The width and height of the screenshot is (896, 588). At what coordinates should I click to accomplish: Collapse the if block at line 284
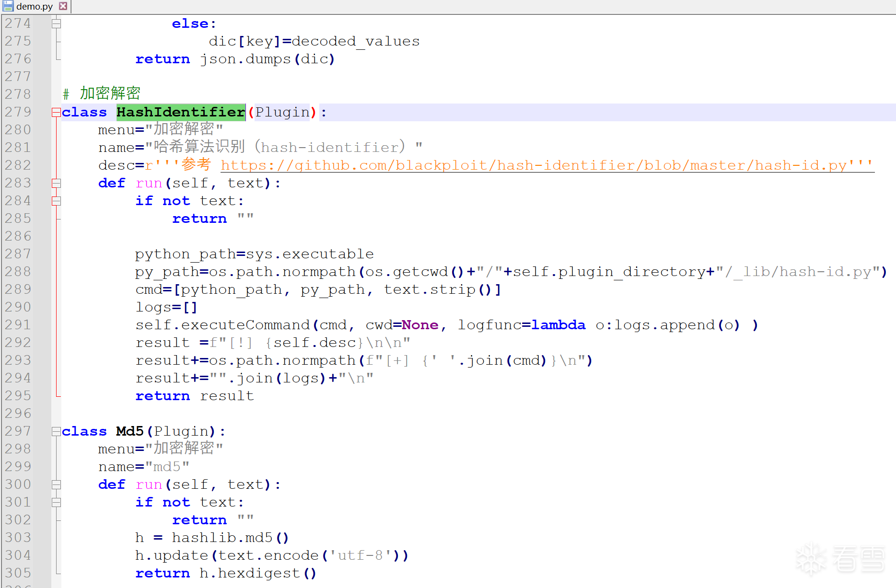pyautogui.click(x=57, y=201)
